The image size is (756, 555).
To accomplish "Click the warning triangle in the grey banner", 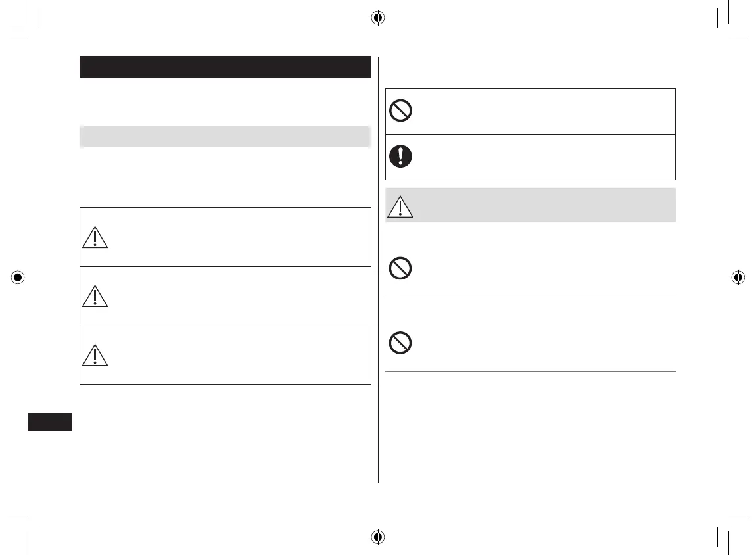I will pyautogui.click(x=400, y=206).
